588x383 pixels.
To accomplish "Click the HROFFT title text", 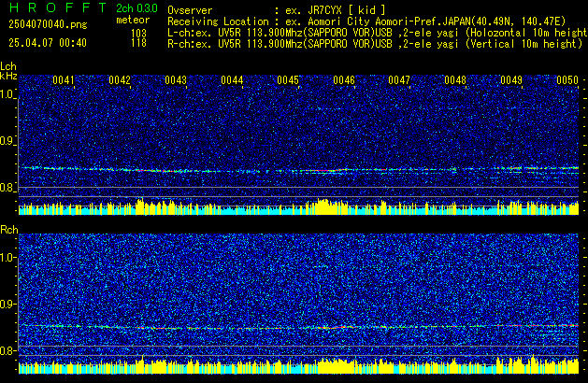I will [57, 7].
